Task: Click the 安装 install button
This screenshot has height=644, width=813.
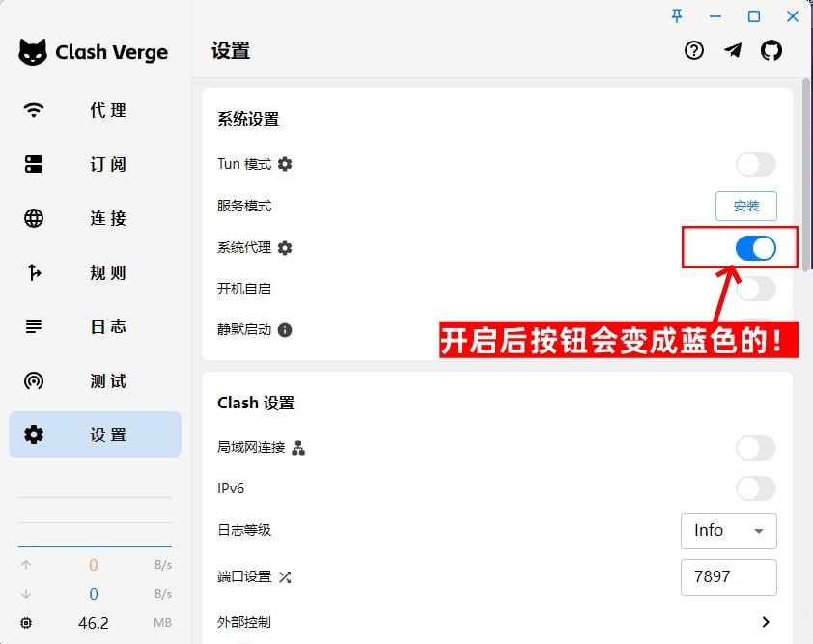Action: pyautogui.click(x=745, y=206)
